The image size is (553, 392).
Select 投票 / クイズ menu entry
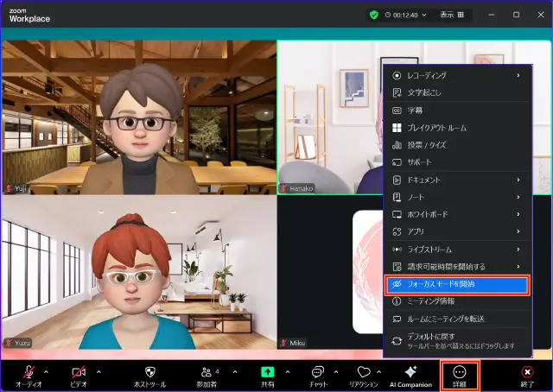457,145
